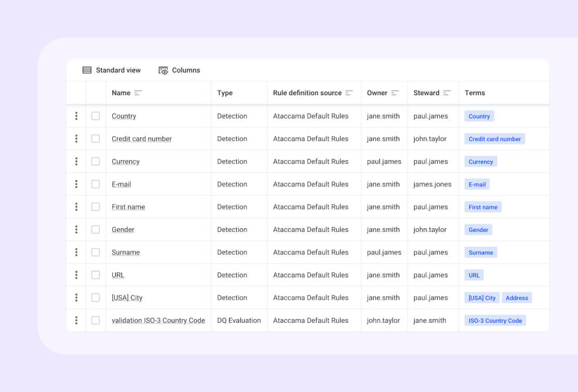
Task: Click the Type column header
Action: 225,93
